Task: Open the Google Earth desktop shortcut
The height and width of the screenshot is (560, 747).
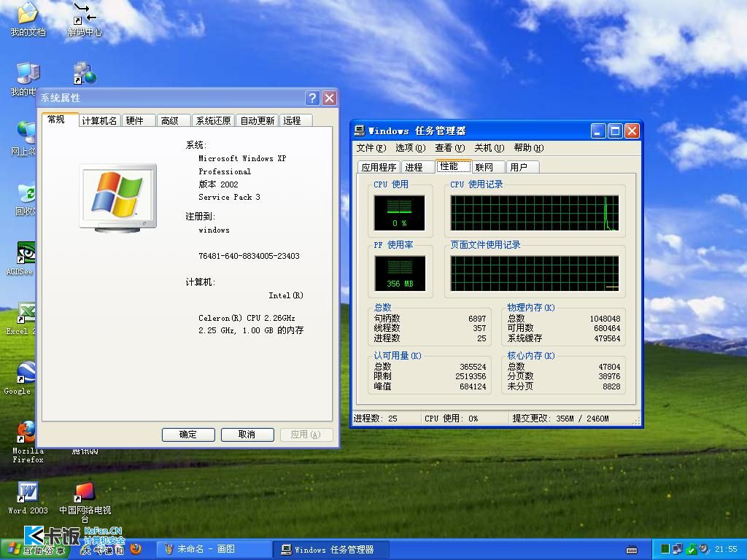Action: (x=19, y=378)
